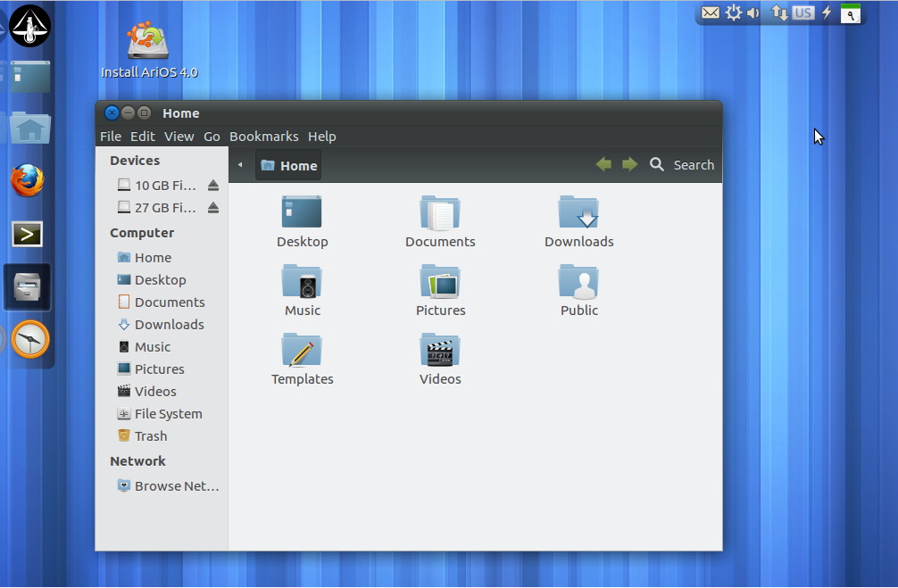Select File System in the sidebar

167,414
